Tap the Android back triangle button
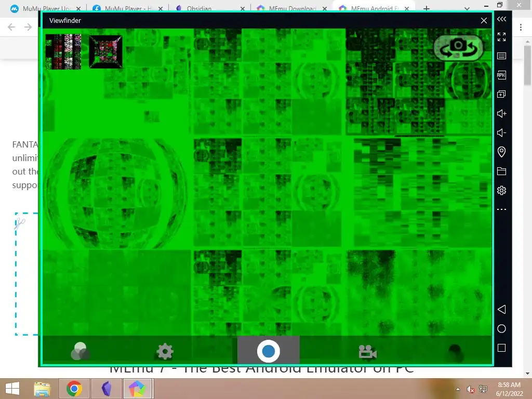 [501, 309]
